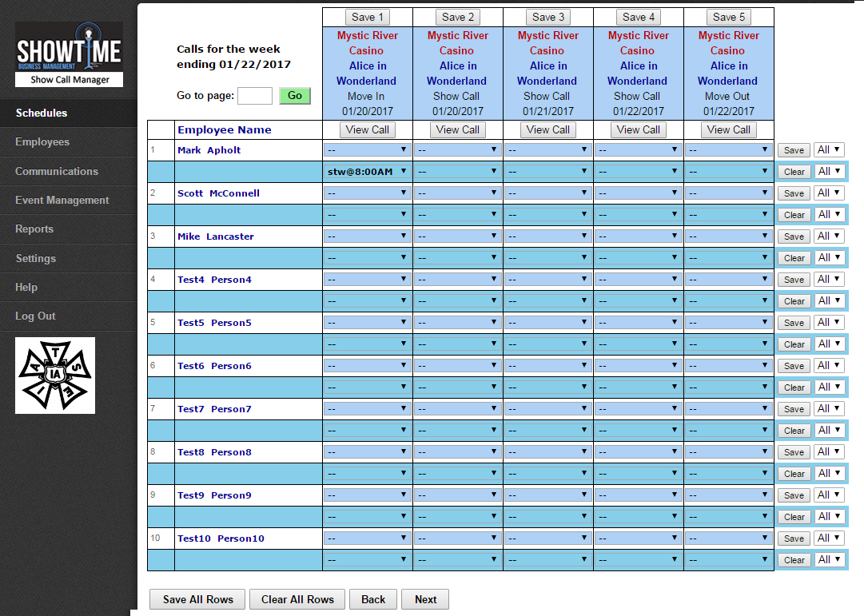Open Test4 Person4's Save 4 column dropdown
This screenshot has width=864, height=616.
[x=639, y=280]
